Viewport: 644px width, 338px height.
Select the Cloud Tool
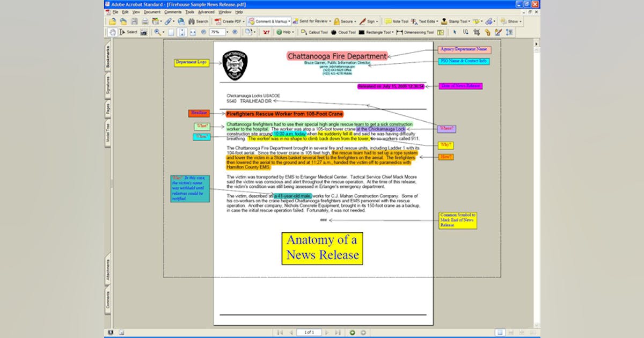click(343, 32)
